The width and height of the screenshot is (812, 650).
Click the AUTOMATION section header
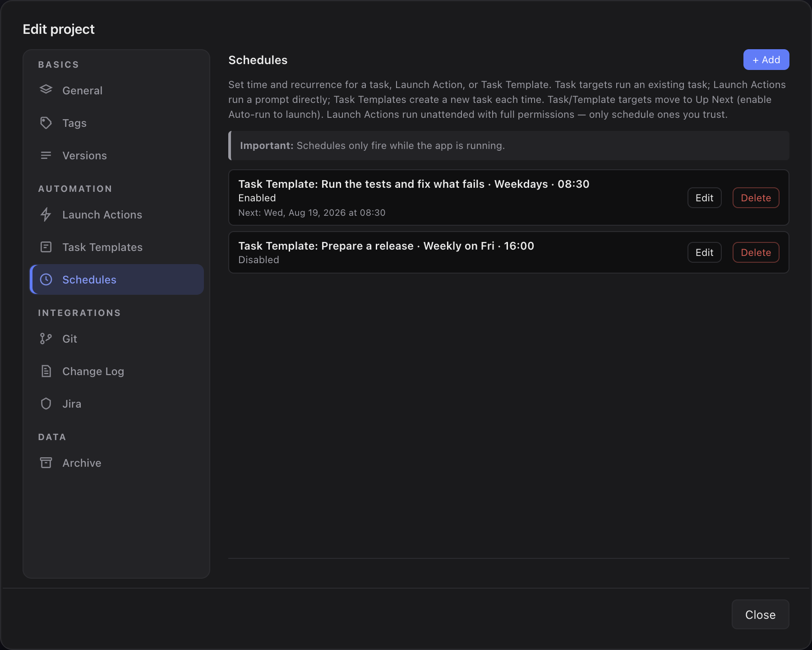pyautogui.click(x=75, y=189)
